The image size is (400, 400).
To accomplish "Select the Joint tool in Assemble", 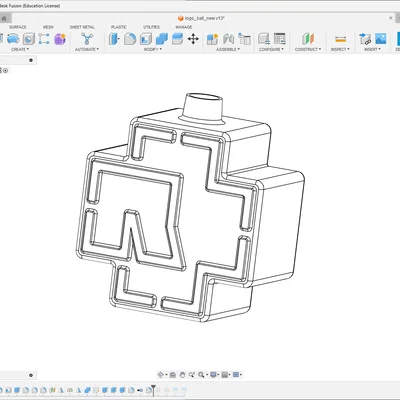I will 228,39.
